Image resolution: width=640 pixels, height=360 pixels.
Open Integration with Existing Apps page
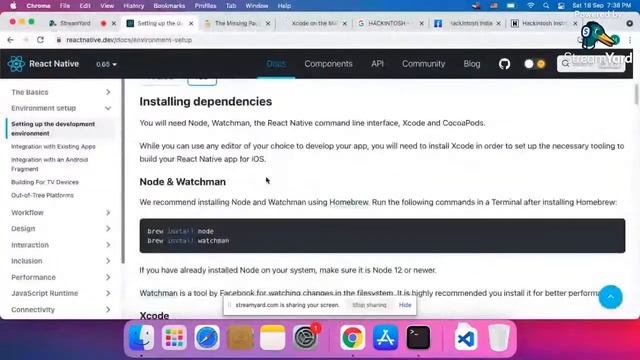tap(53, 147)
